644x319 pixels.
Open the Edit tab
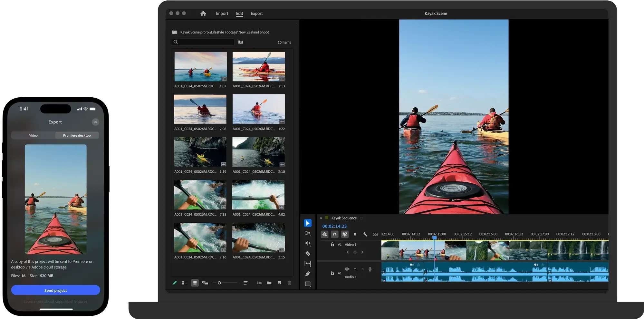(x=239, y=14)
